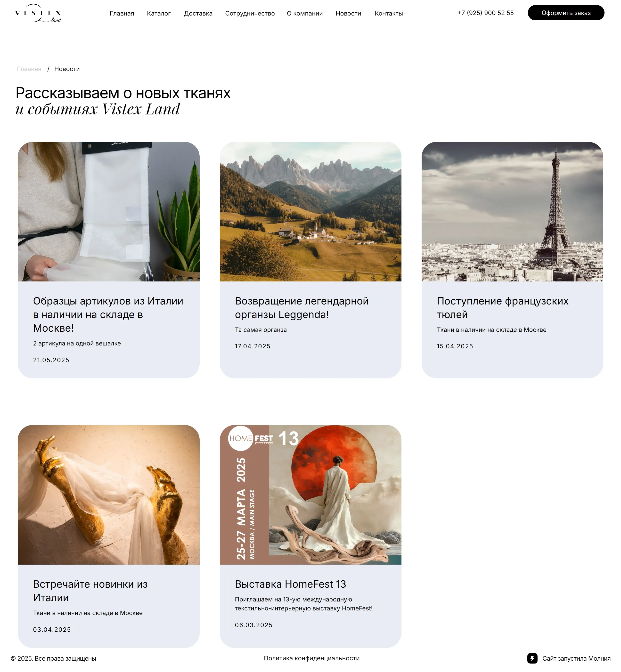
Task: Open the Каталог menu item
Action: tap(159, 13)
